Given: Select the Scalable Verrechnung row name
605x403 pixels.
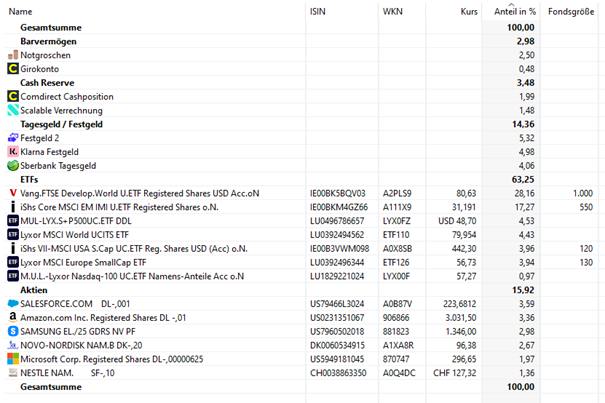Looking at the screenshot, I should (x=61, y=110).
